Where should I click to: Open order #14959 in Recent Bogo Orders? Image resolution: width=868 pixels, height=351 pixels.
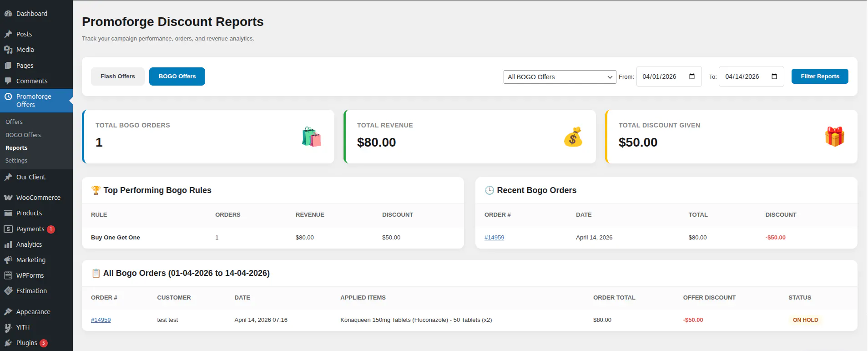(494, 238)
